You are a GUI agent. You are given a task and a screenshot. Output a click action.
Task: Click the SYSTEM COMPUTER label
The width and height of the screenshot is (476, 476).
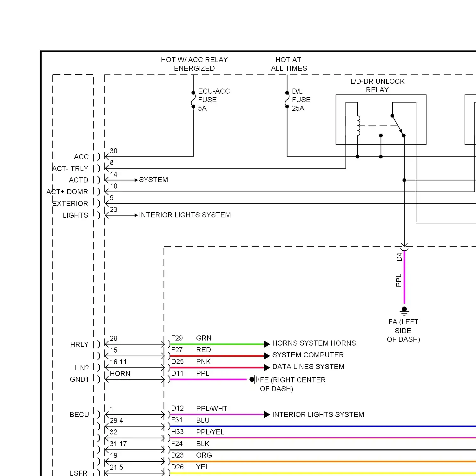click(308, 355)
